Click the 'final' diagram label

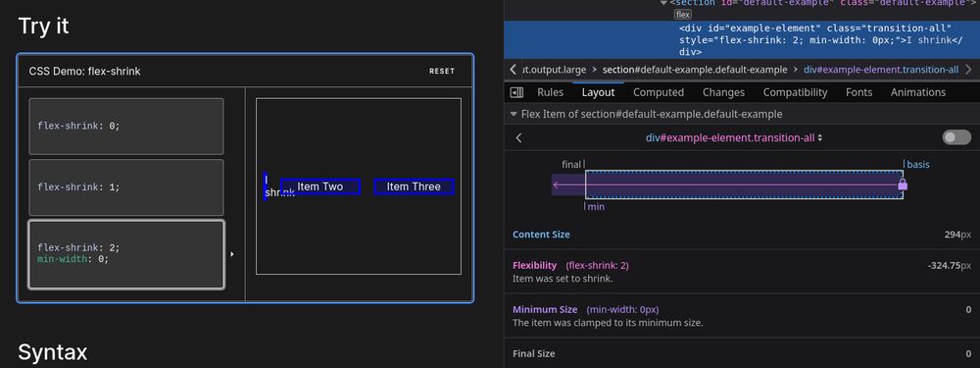(571, 165)
